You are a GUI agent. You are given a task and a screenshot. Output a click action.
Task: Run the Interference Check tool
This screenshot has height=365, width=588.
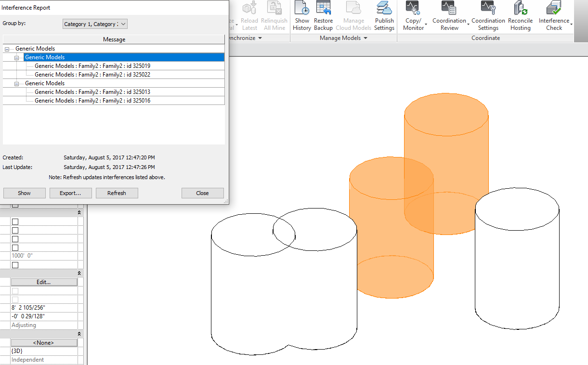point(554,16)
